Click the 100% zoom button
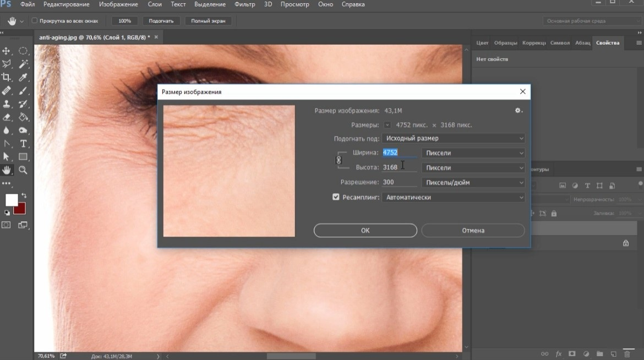 tap(124, 21)
